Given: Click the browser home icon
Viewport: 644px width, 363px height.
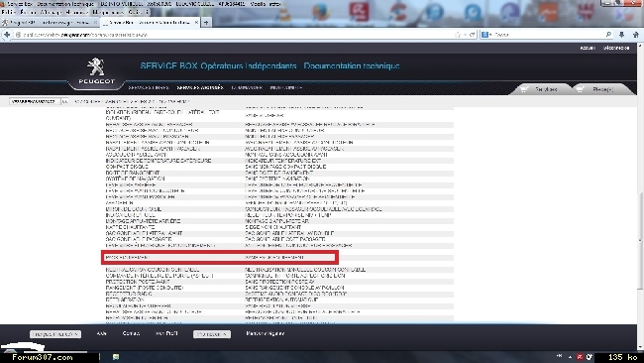Looking at the screenshot, I should pyautogui.click(x=636, y=35).
